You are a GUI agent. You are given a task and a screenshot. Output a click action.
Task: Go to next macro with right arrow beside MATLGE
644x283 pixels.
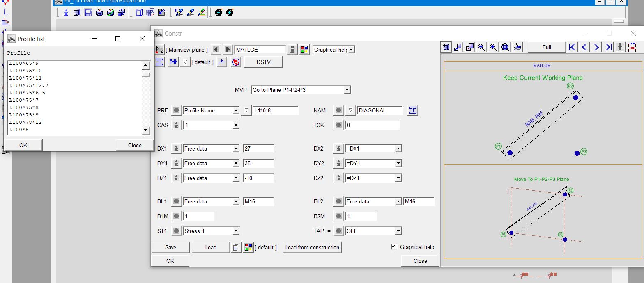tap(228, 50)
